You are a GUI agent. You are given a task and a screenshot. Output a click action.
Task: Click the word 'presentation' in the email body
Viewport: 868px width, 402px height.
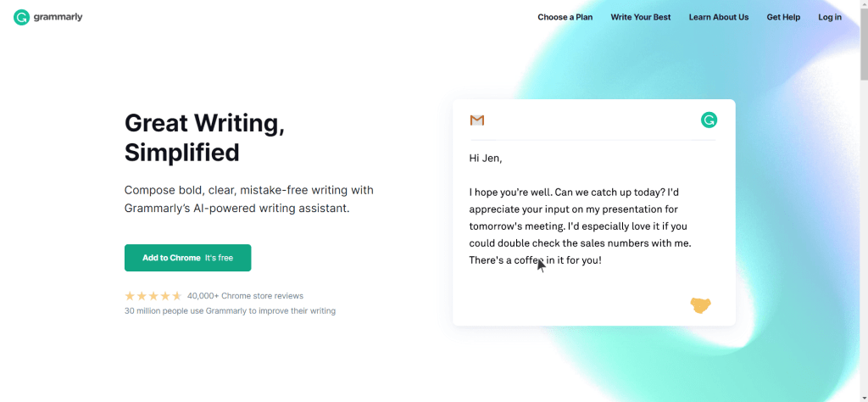[625, 209]
